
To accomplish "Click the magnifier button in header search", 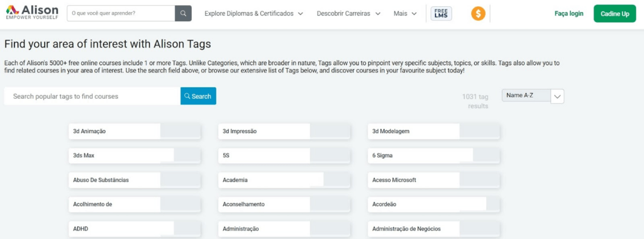I will coord(183,13).
